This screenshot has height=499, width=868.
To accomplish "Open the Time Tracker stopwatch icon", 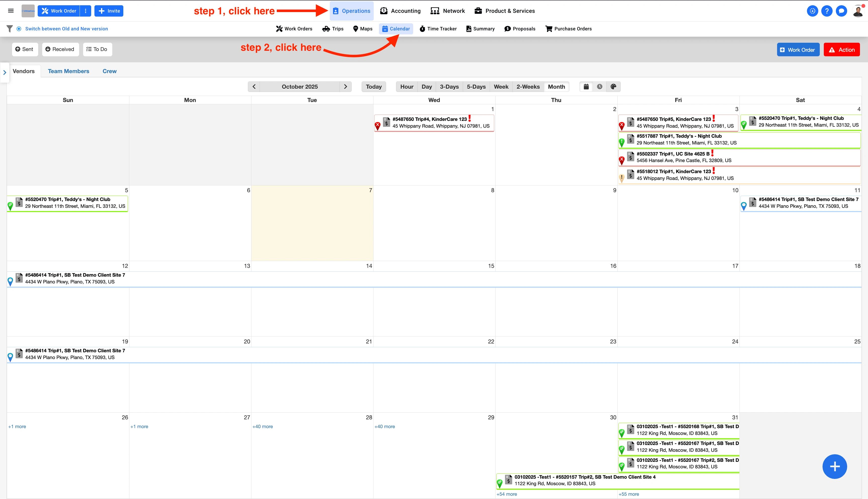I will tap(422, 29).
